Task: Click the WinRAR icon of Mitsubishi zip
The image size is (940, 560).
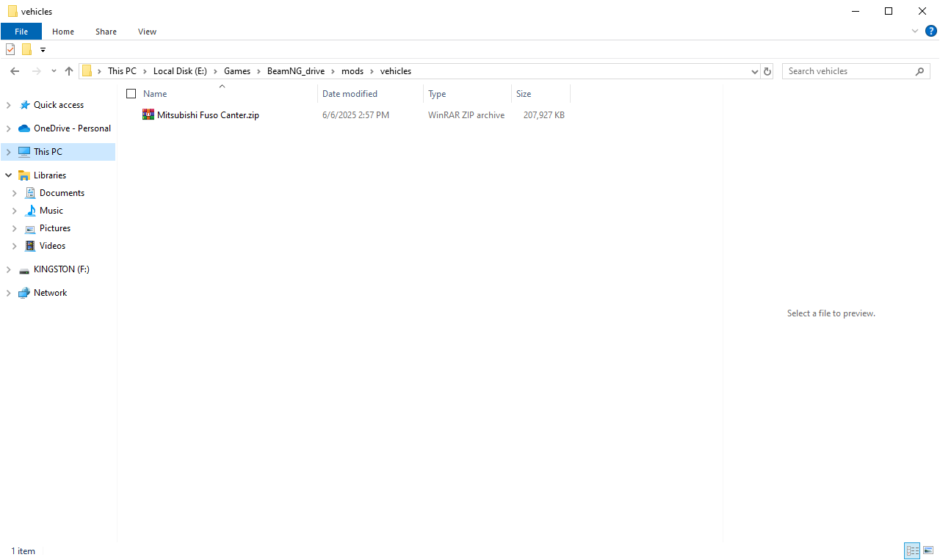Action: 148,114
